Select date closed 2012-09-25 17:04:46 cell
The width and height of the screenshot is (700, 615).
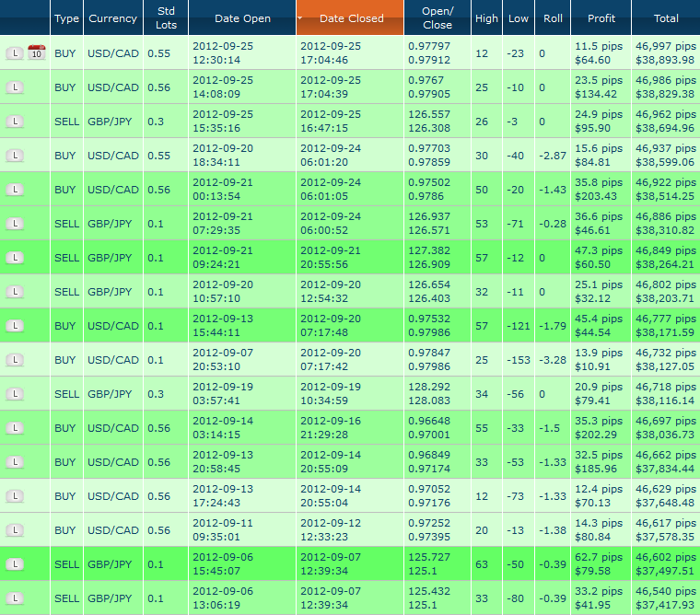(x=350, y=52)
